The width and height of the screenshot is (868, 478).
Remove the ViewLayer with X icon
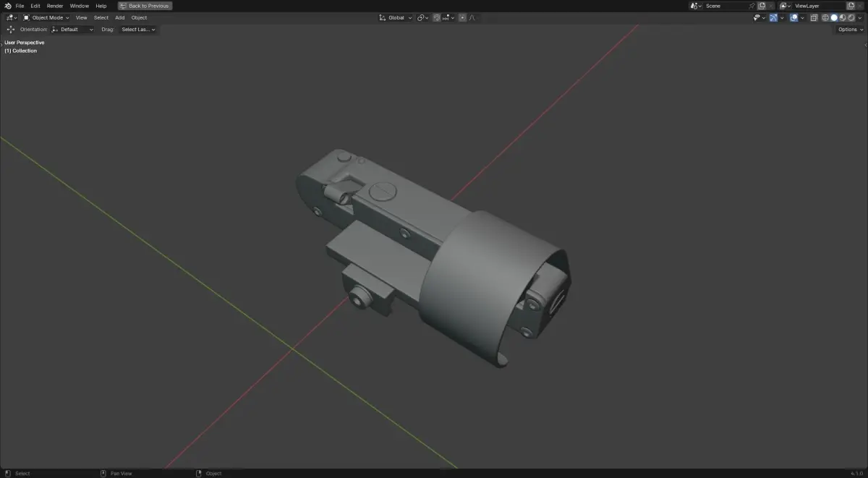861,6
